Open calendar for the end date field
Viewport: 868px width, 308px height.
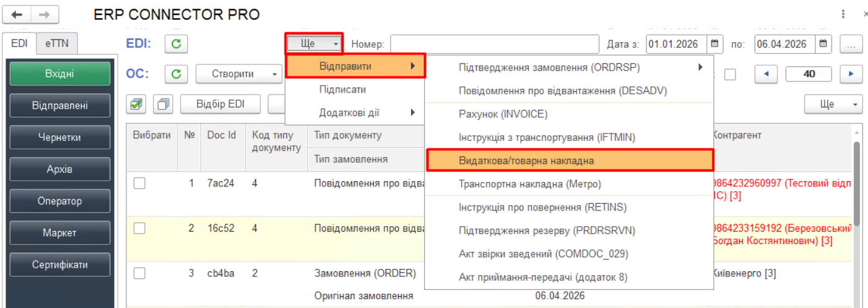pos(823,44)
